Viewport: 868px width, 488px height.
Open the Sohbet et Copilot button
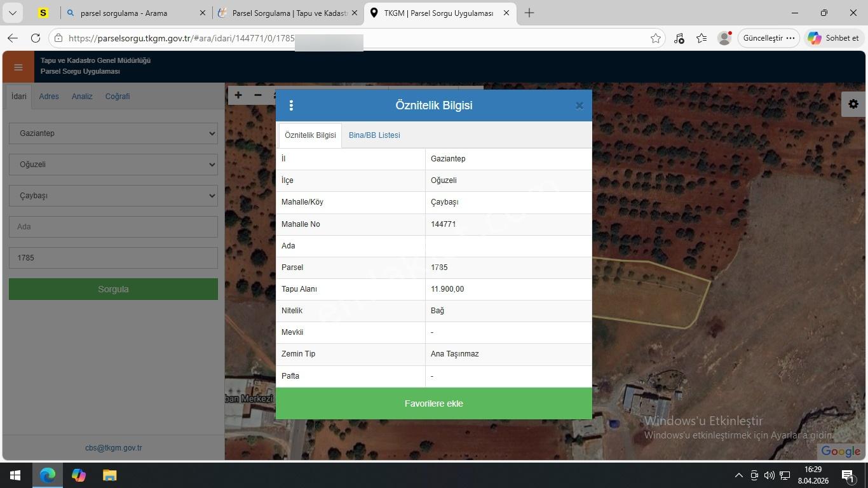coord(834,38)
